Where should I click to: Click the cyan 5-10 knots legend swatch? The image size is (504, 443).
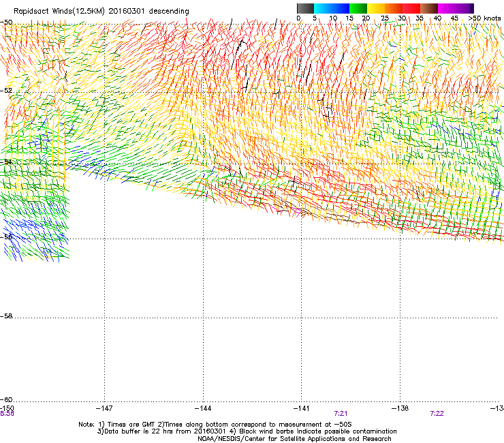point(323,8)
